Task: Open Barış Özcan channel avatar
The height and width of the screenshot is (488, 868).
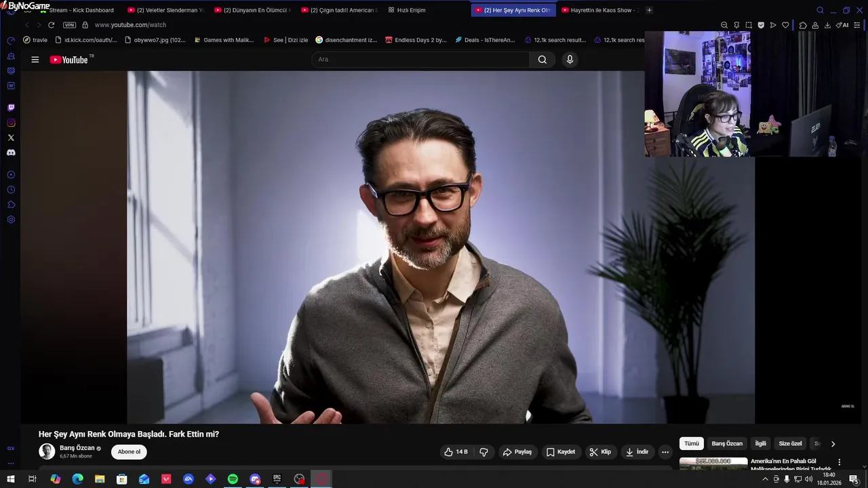Action: click(x=47, y=451)
